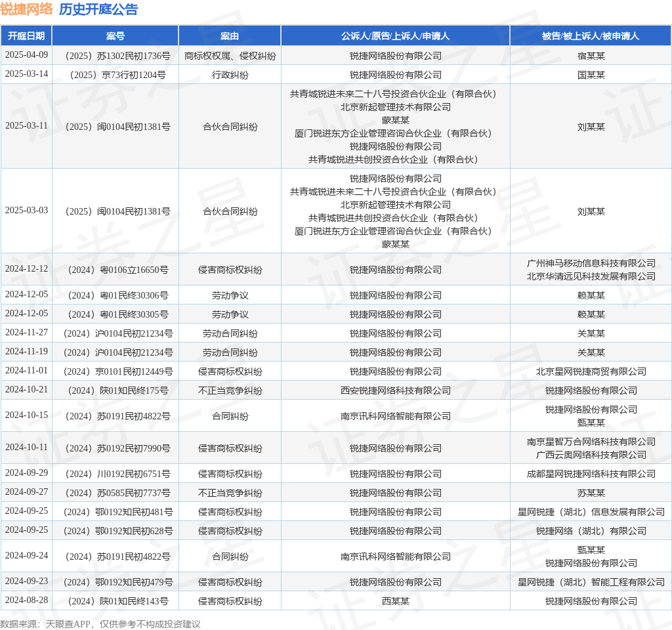672x630 pixels.
Task: Select case number (2024)粤01民终30306号
Action: [x=115, y=295]
